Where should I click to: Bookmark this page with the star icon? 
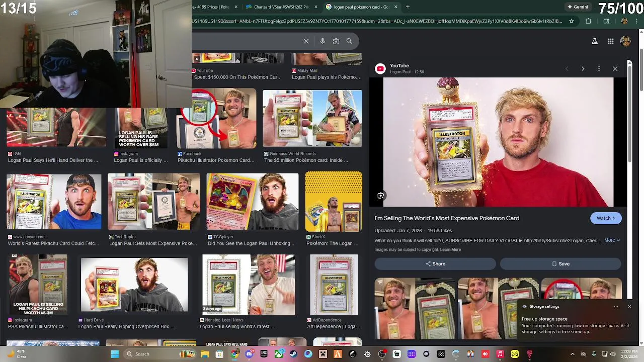[572, 21]
